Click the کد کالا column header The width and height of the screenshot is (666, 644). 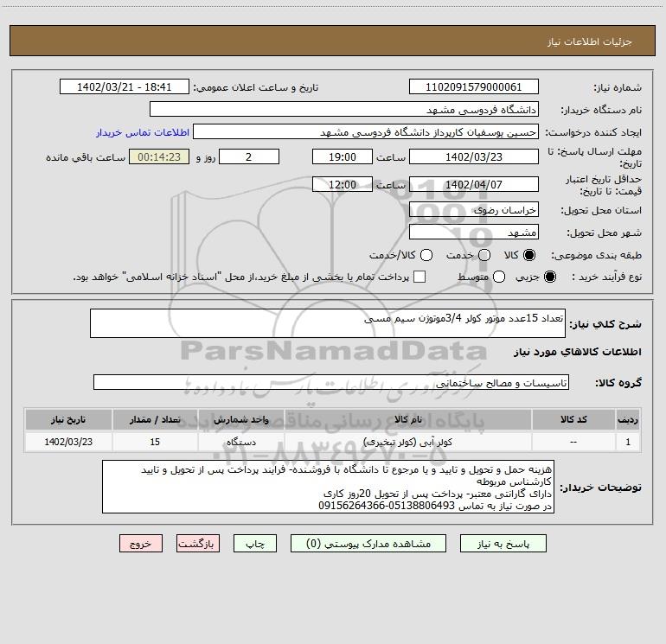(573, 419)
